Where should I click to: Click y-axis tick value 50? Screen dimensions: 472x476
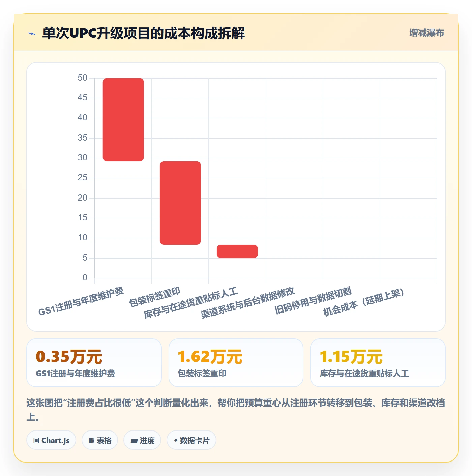point(82,78)
